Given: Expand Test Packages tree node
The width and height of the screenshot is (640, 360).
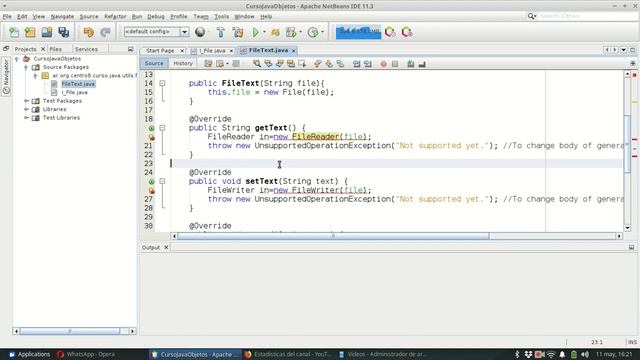Looking at the screenshot, I should click(x=26, y=101).
